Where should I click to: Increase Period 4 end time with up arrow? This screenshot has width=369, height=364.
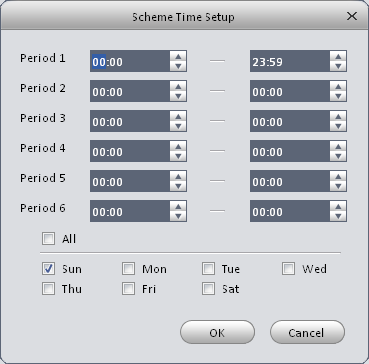(x=338, y=146)
